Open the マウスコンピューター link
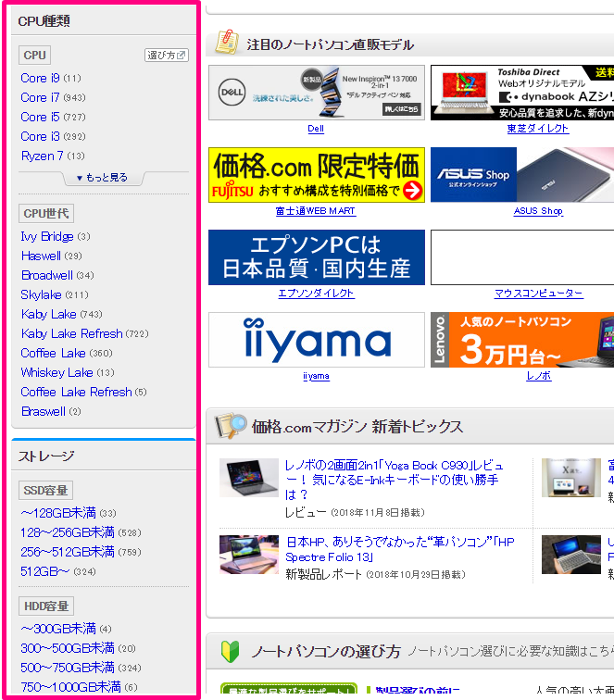 [539, 294]
